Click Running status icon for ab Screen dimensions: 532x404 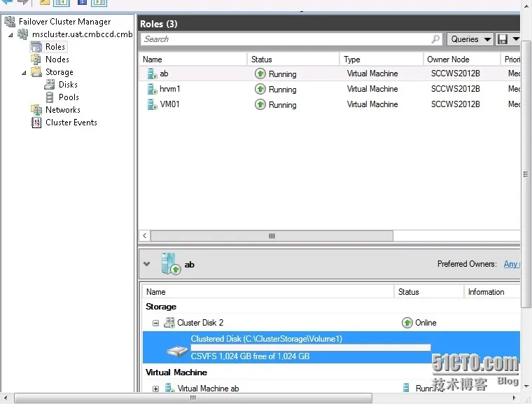(260, 74)
